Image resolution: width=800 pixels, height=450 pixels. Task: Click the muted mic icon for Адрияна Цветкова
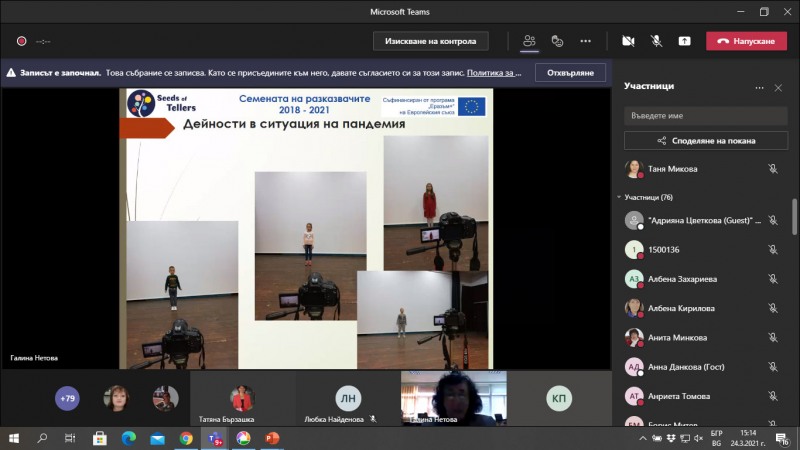pos(773,220)
